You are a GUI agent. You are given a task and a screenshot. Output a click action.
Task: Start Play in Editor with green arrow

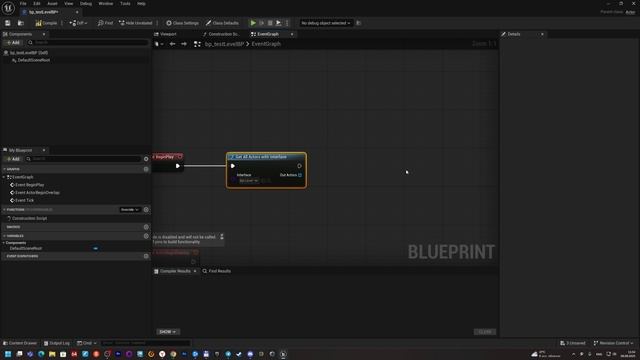point(253,23)
